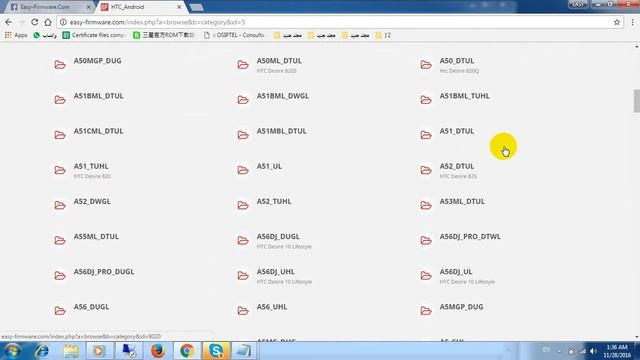Open A56DJ_DUGL category link

tap(278, 236)
